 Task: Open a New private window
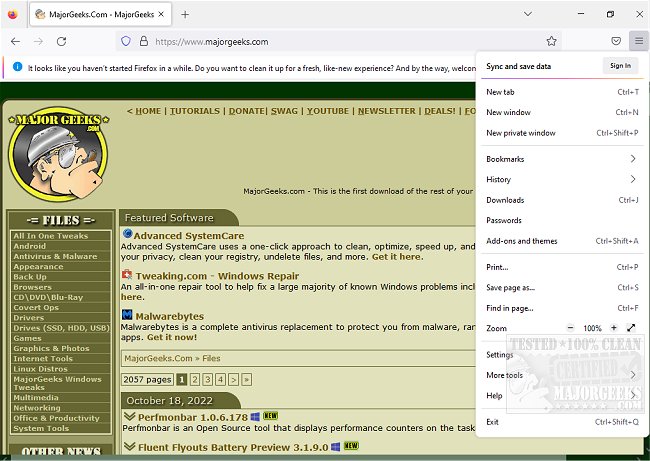(x=563, y=133)
